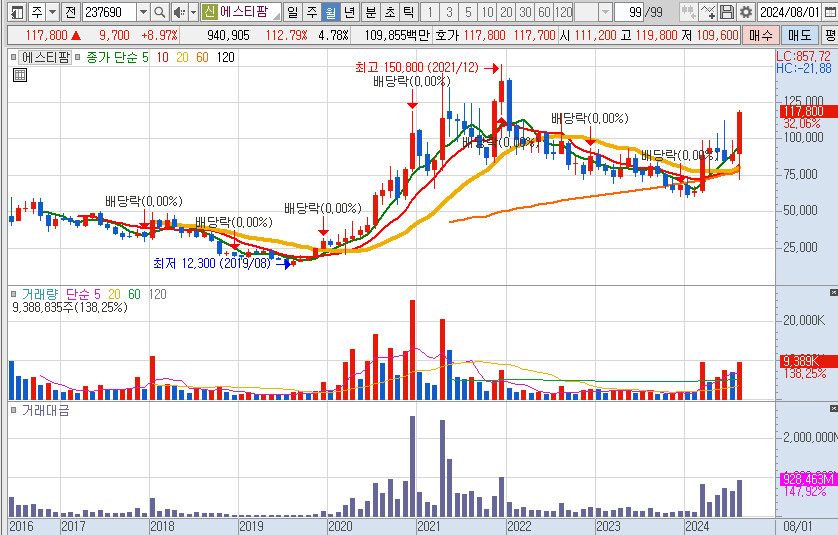Open the chart settings gear icon
This screenshot has height=535, width=838.
(x=745, y=12)
